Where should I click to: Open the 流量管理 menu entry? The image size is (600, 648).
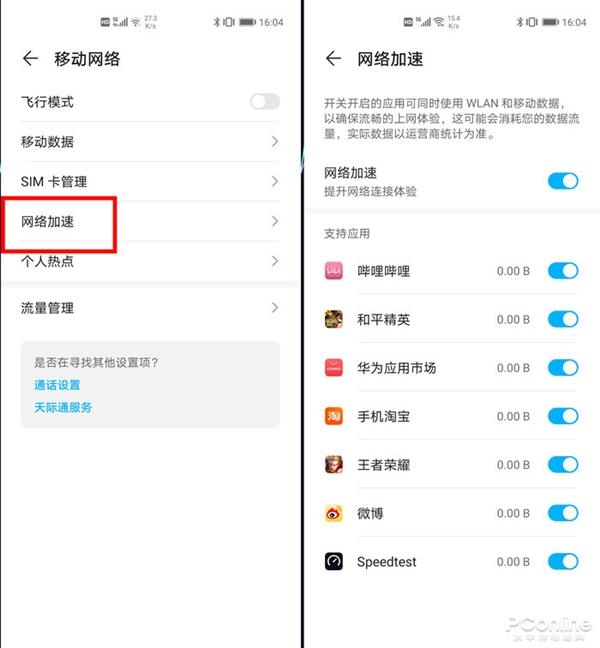150,308
